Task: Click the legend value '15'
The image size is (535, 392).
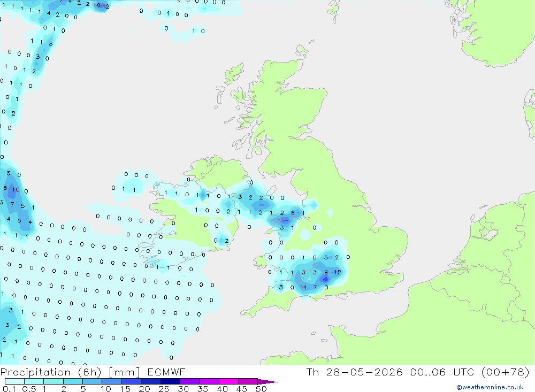Action: [x=125, y=389]
